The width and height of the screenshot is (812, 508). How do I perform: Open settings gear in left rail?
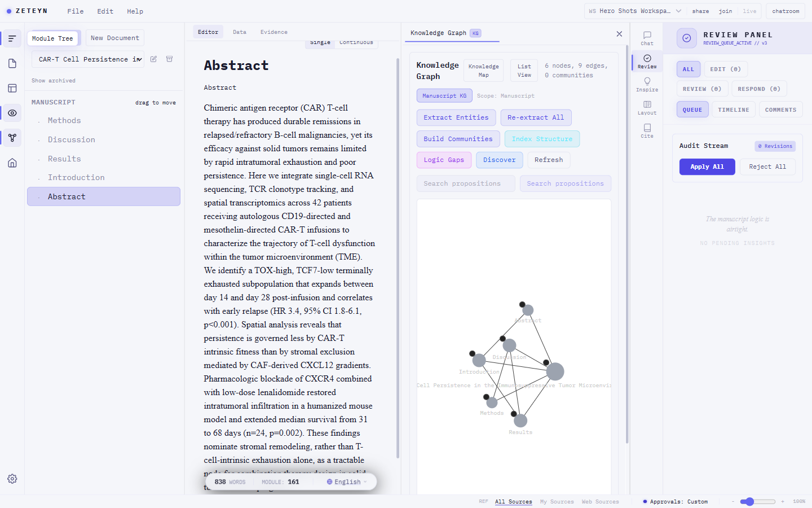(12, 479)
